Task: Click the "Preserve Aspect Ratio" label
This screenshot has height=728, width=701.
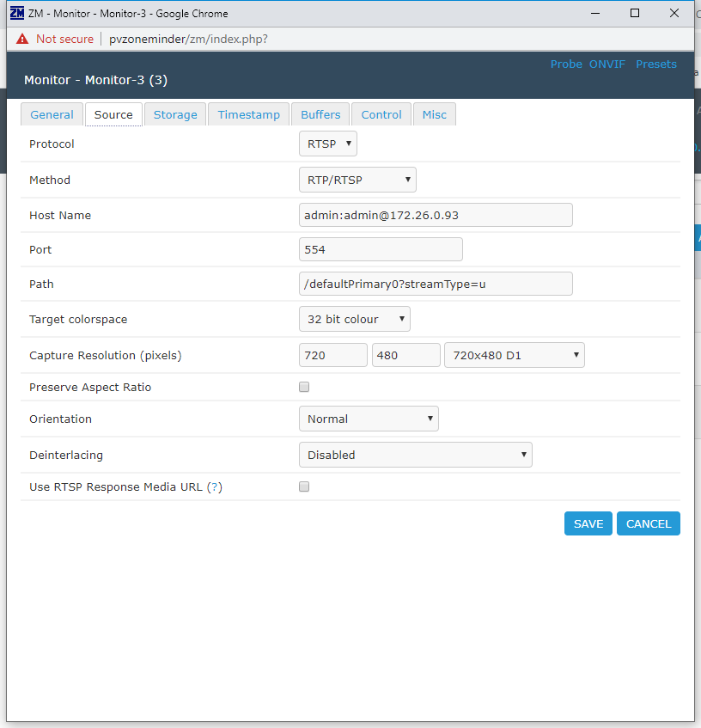Action: [90, 388]
